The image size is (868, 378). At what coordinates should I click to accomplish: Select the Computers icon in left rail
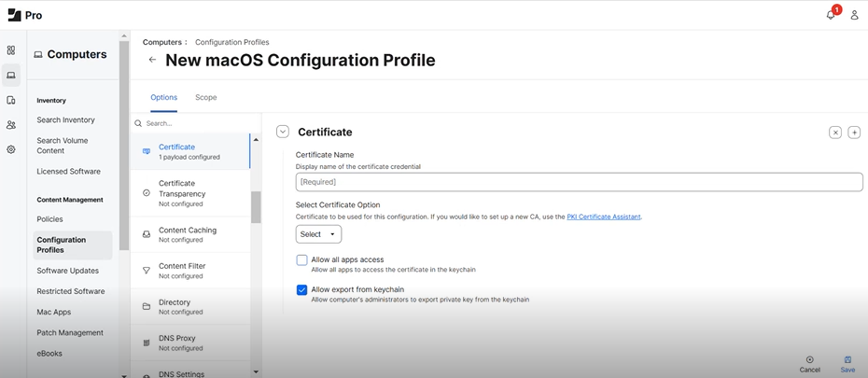[x=11, y=76]
